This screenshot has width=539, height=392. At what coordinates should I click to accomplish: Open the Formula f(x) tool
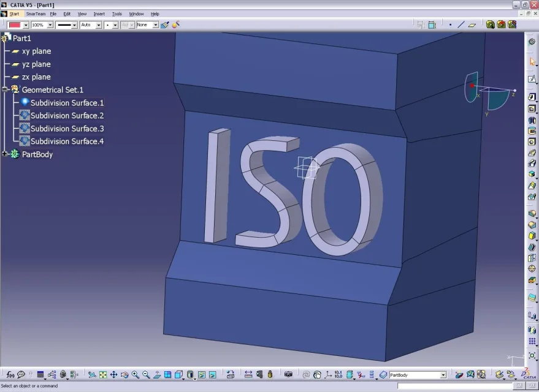(10, 374)
